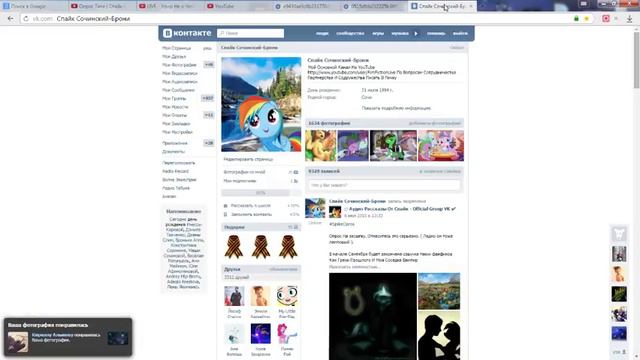
Task: Click the browser downloads arrow icon
Action: coord(630,19)
